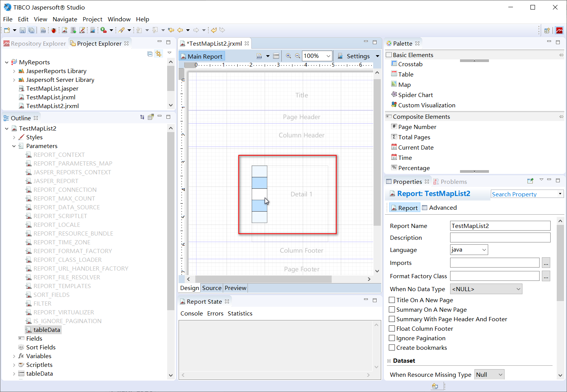The width and height of the screenshot is (567, 392).
Task: Collapse the Dataset section in Properties
Action: [389, 361]
